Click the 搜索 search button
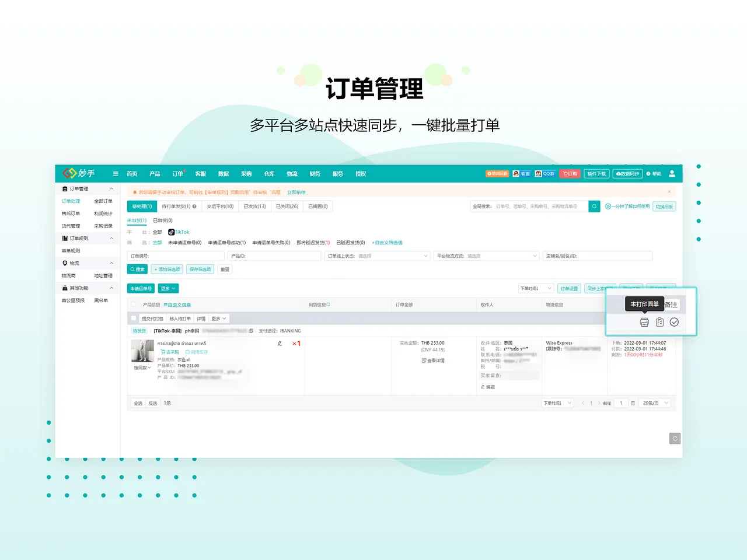Screen dimensions: 747x560 pyautogui.click(x=137, y=269)
